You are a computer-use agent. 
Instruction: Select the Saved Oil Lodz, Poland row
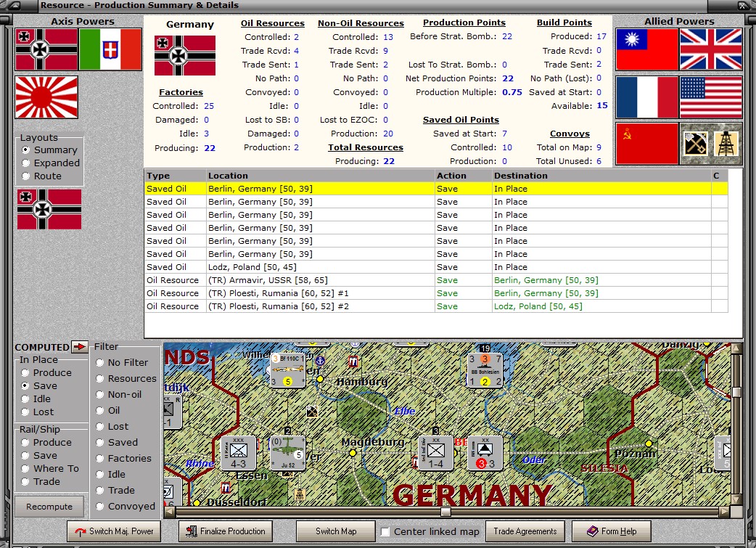[x=436, y=267]
